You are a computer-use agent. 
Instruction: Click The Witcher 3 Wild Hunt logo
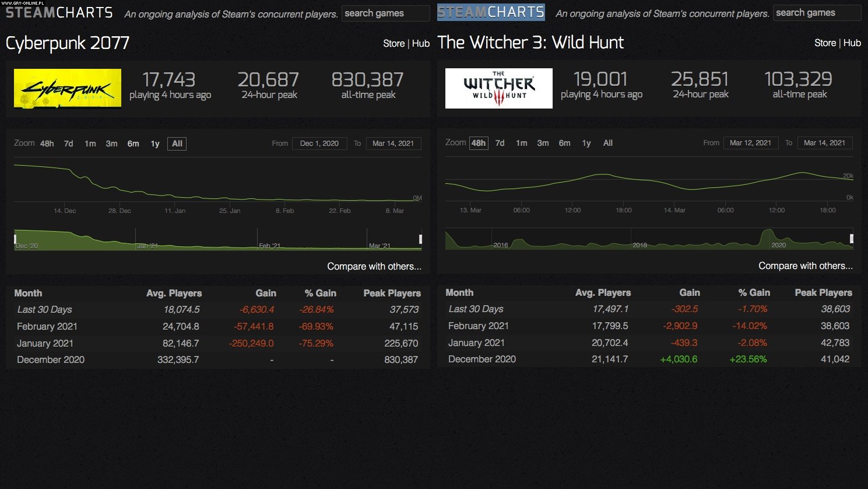click(x=498, y=88)
